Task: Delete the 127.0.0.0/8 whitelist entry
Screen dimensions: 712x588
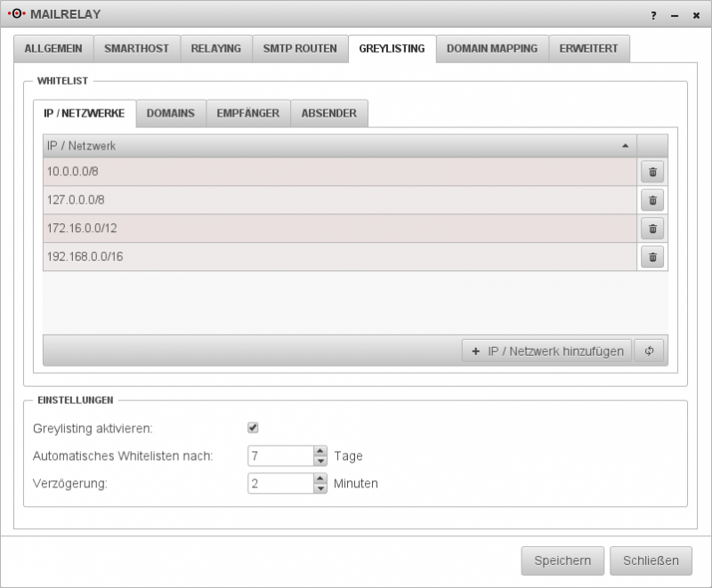Action: point(651,200)
